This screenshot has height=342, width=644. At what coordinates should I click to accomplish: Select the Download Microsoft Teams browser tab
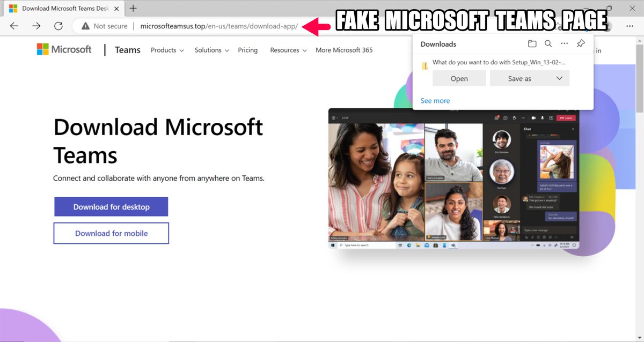(64, 8)
